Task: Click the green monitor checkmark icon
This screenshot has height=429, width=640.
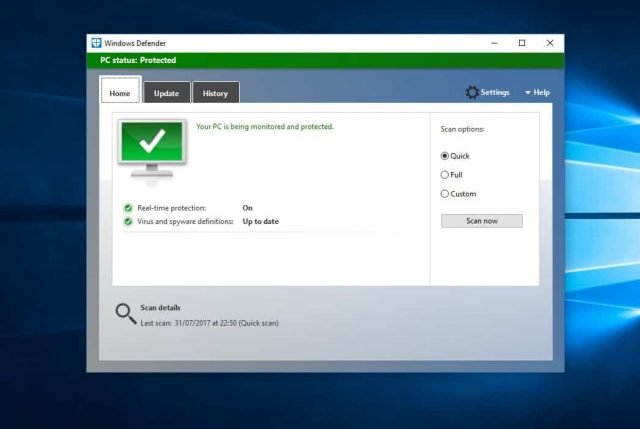Action: (152, 145)
